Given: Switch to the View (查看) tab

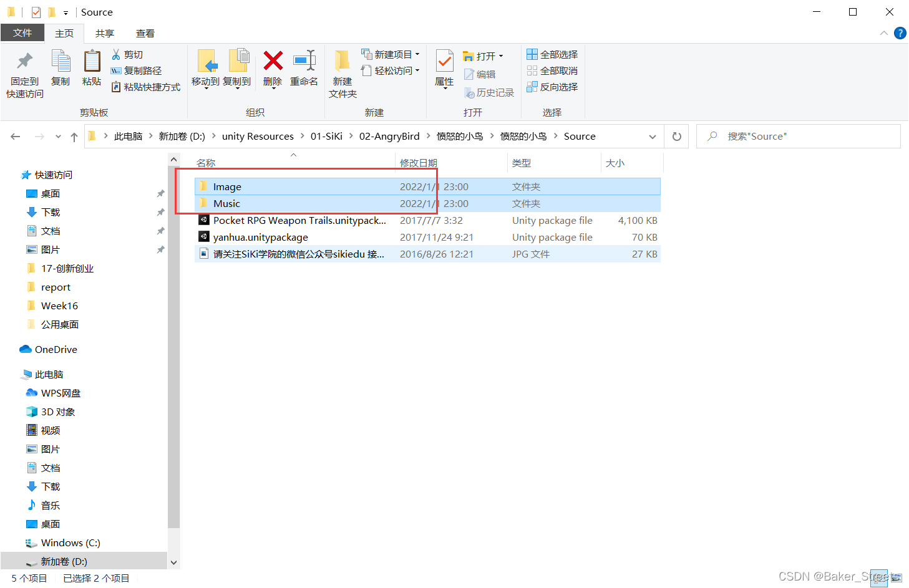Looking at the screenshot, I should click(145, 34).
